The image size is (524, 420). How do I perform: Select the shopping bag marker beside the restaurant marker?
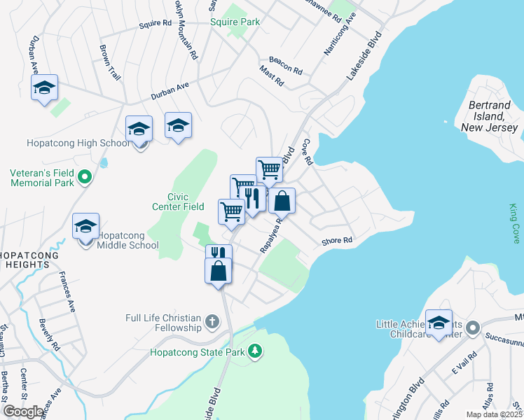282,202
